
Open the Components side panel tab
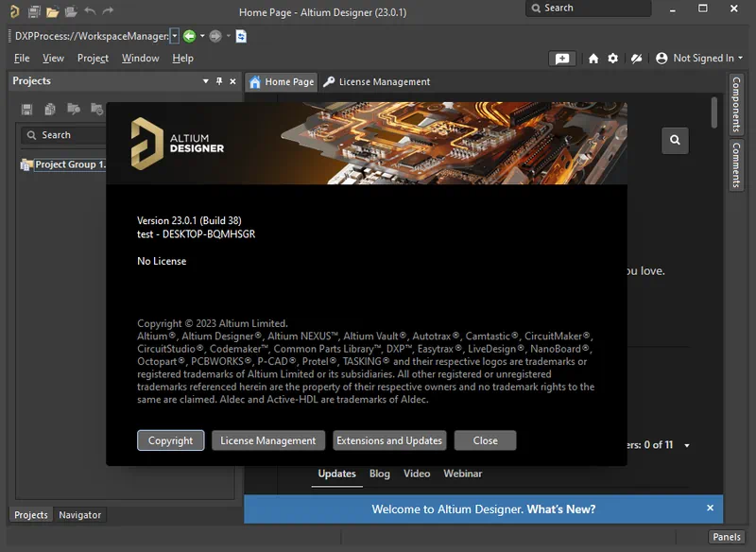click(736, 104)
